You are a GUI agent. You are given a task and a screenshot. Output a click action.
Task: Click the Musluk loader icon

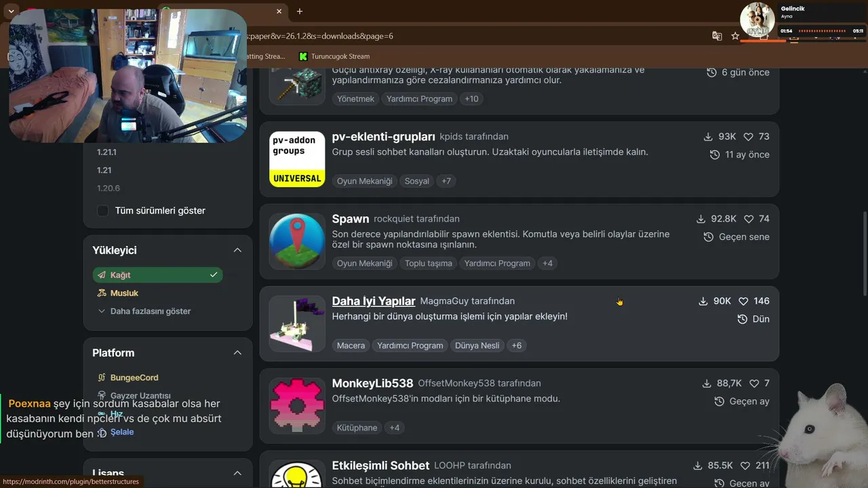102,293
